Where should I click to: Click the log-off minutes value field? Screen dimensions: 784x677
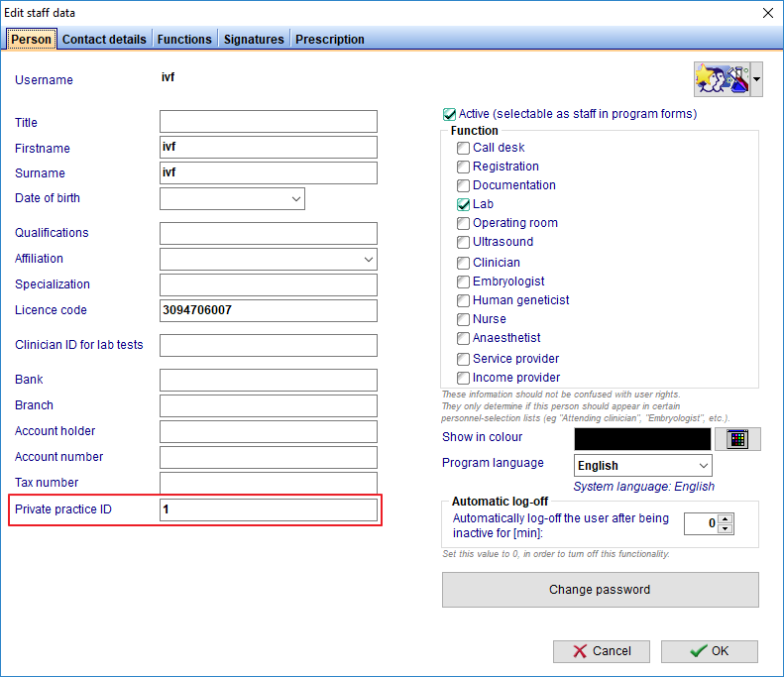tap(701, 523)
